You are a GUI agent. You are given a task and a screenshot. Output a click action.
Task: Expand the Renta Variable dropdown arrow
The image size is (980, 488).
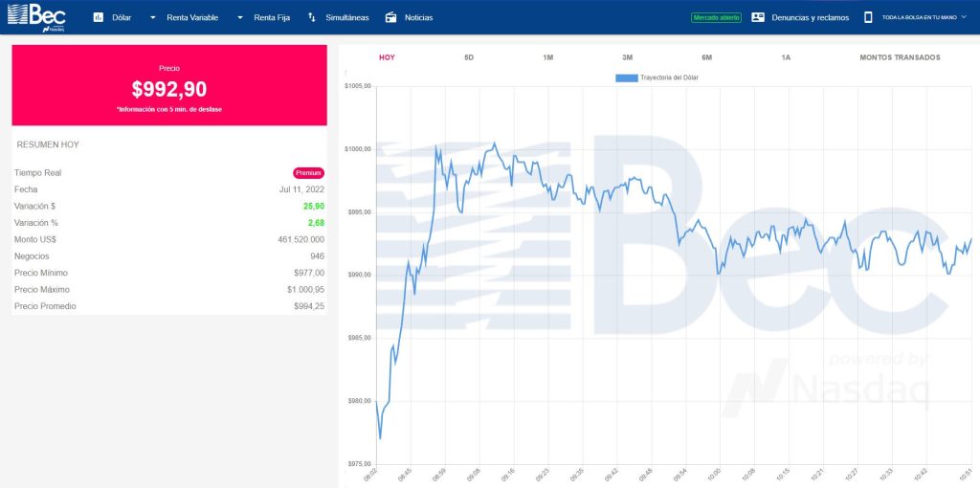[152, 17]
